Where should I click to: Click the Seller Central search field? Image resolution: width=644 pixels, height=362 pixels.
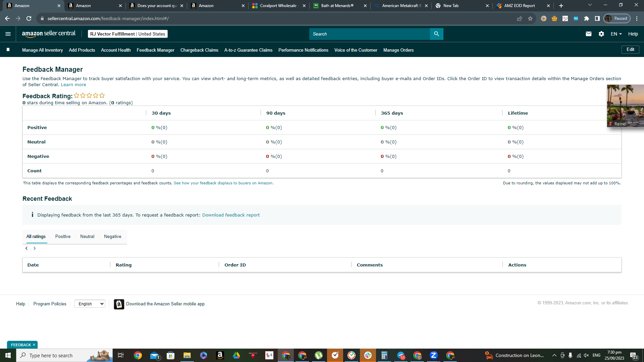click(369, 34)
